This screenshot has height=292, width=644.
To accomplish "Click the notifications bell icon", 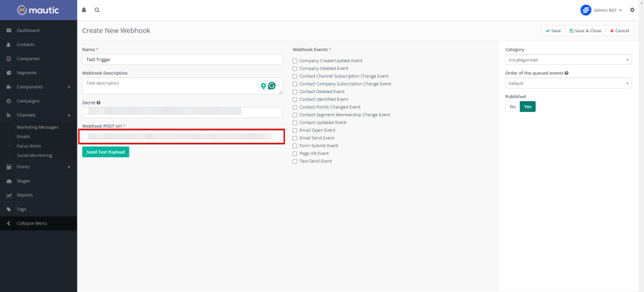I will click(84, 10).
